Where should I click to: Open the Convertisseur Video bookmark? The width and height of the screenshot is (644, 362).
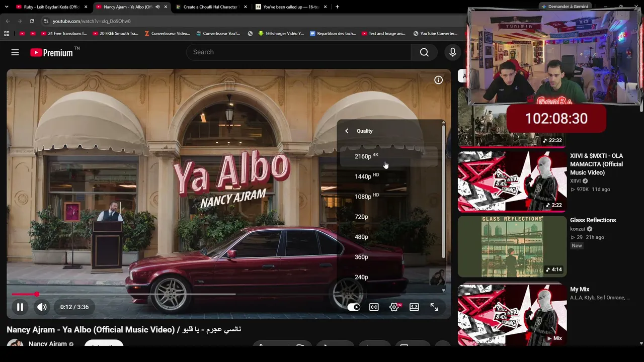167,34
